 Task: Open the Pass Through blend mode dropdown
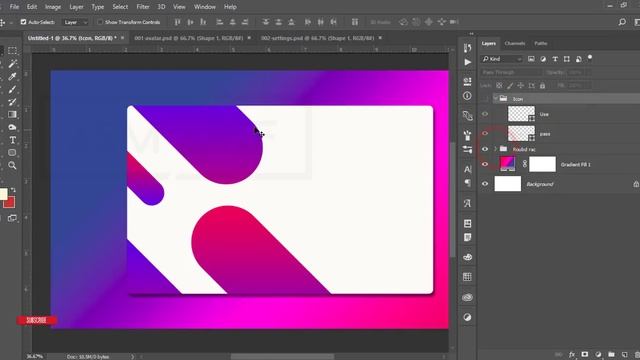click(511, 72)
